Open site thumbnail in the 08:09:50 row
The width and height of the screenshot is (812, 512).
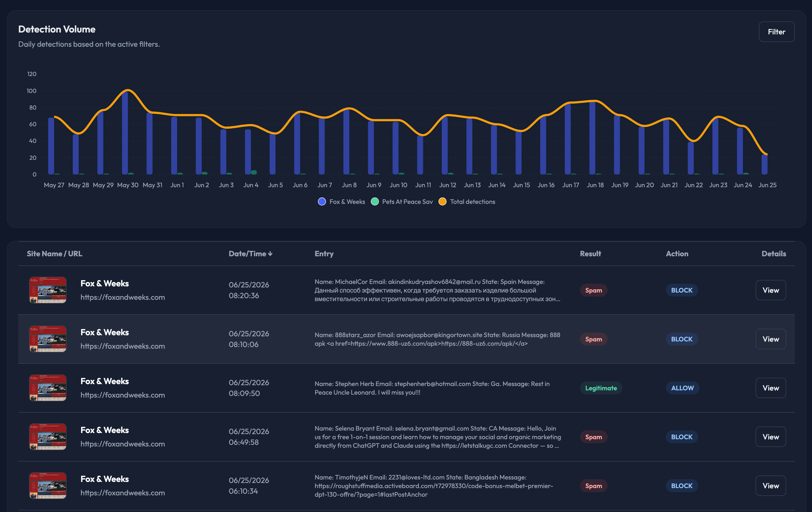click(48, 388)
